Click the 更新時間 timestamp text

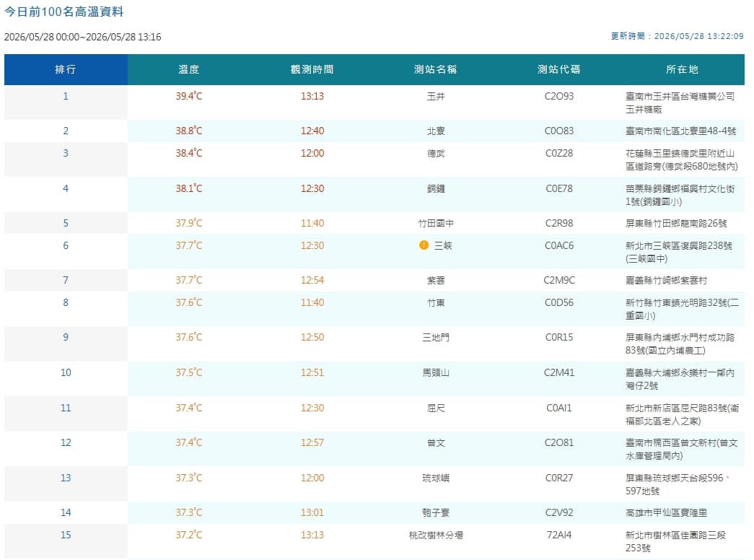coord(677,36)
